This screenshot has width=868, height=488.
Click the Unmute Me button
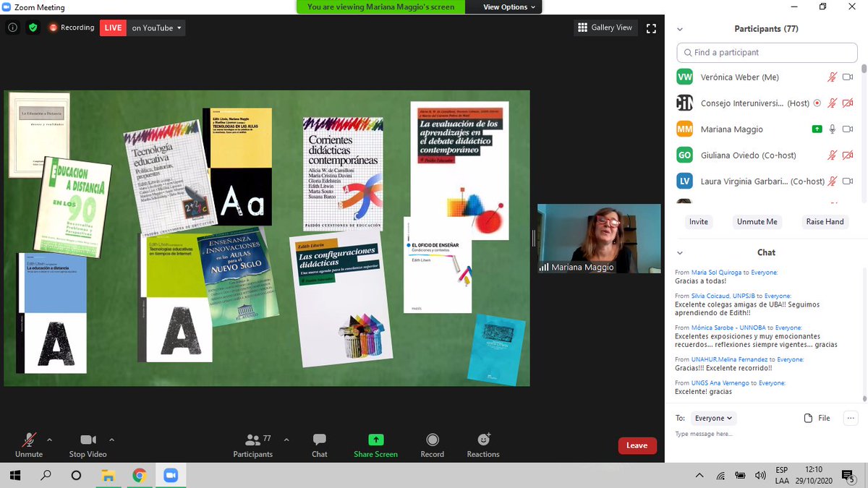pos(757,222)
